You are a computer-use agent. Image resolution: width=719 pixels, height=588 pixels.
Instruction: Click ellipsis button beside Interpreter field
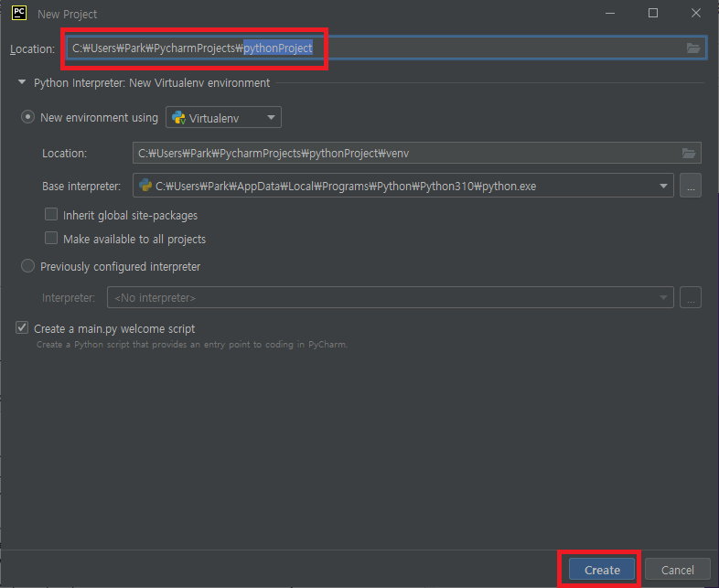tap(690, 297)
